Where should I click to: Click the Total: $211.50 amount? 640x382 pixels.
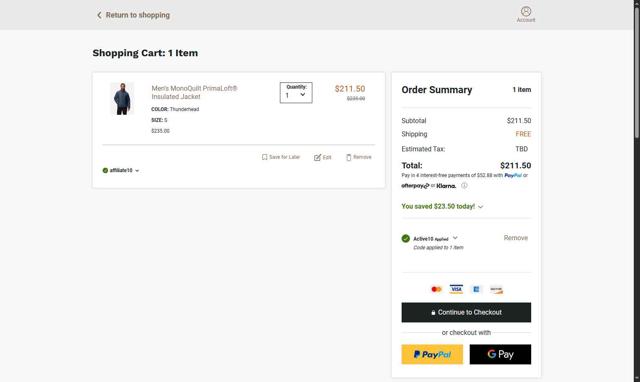(x=516, y=165)
